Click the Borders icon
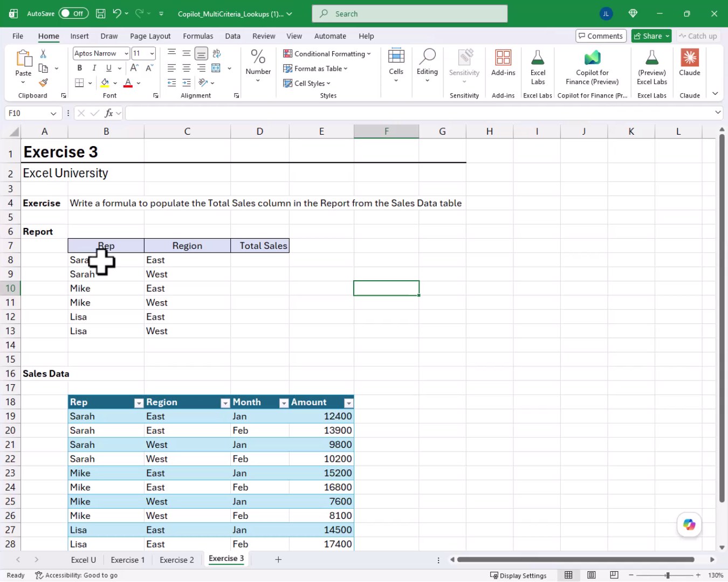Image resolution: width=728 pixels, height=582 pixels. click(79, 83)
